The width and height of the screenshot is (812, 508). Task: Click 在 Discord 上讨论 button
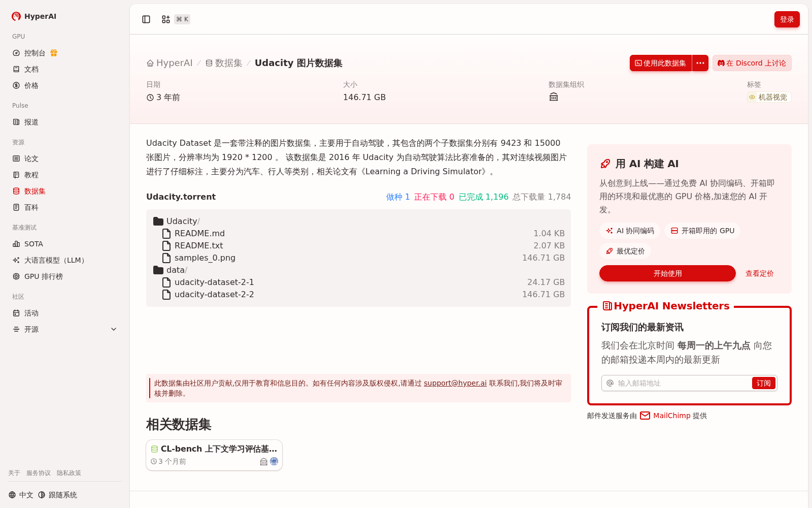tap(752, 63)
